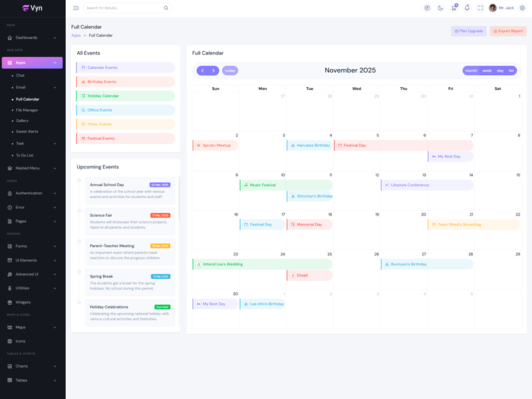Switch calendar to list view

(x=511, y=70)
